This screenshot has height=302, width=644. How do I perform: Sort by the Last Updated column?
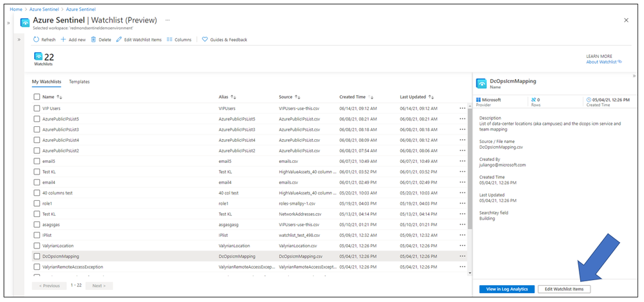pyautogui.click(x=417, y=97)
